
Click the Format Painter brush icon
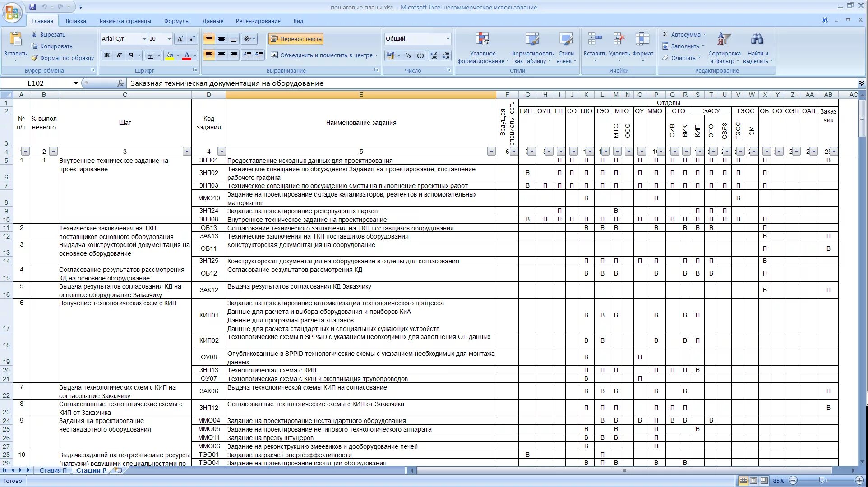tap(35, 58)
